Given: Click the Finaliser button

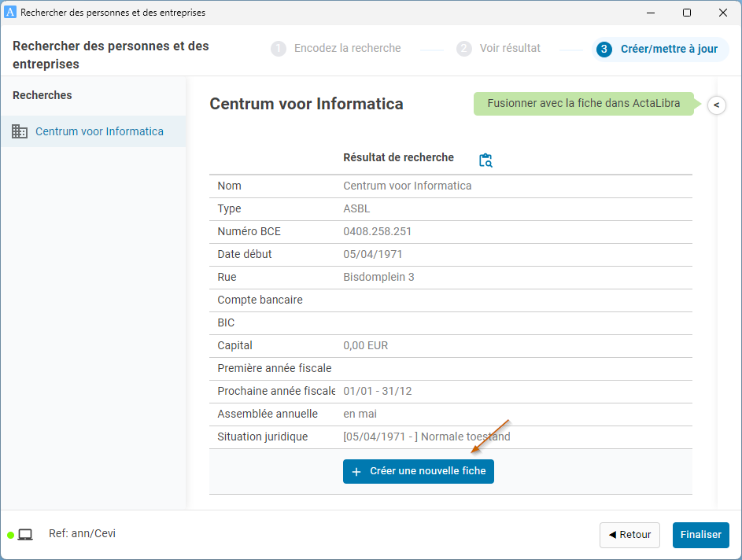Looking at the screenshot, I should [701, 535].
